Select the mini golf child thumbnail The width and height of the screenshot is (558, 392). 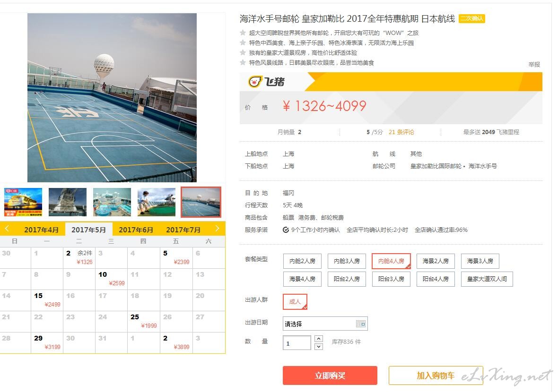tap(157, 202)
